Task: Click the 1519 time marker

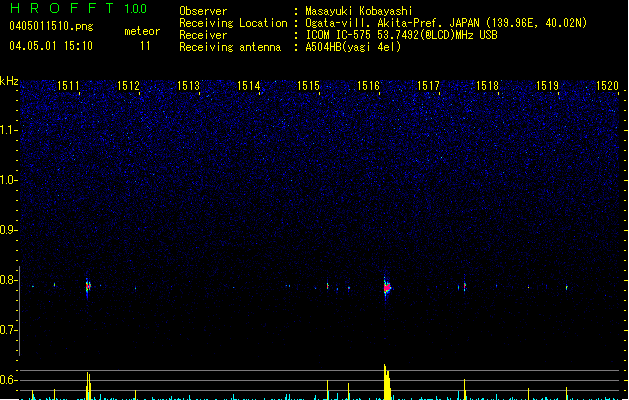Action: [x=548, y=86]
